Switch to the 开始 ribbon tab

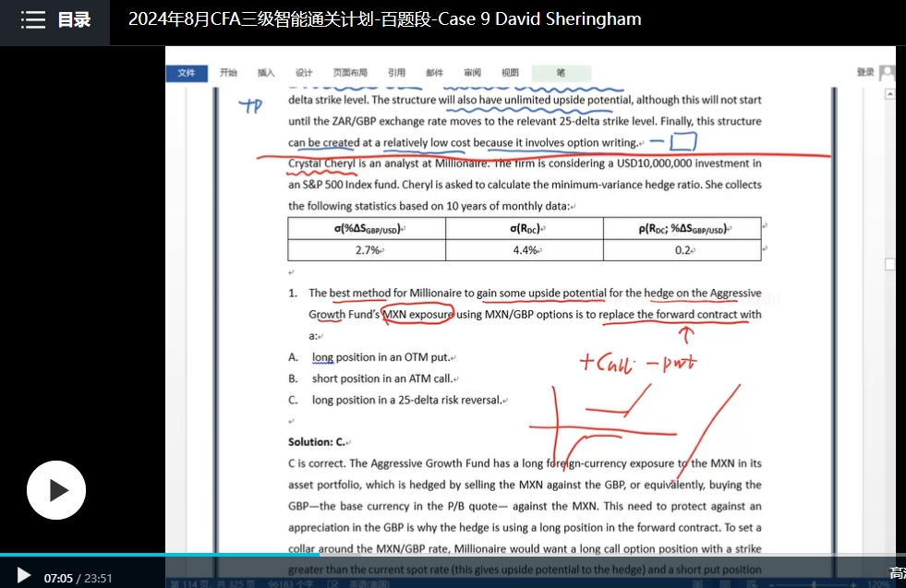pyautogui.click(x=228, y=73)
